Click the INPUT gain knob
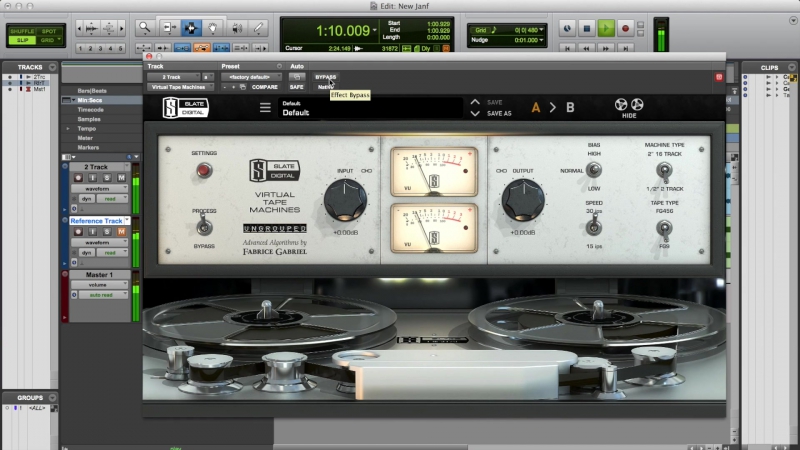 click(345, 200)
